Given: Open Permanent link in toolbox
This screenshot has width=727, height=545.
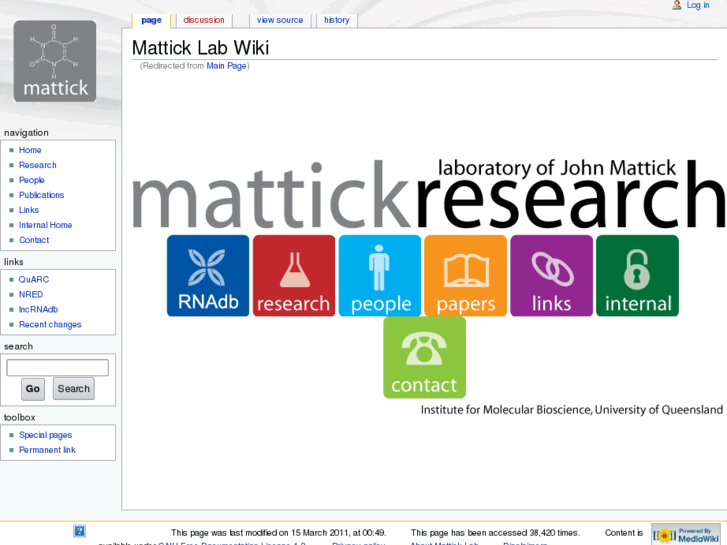Looking at the screenshot, I should coord(47,450).
